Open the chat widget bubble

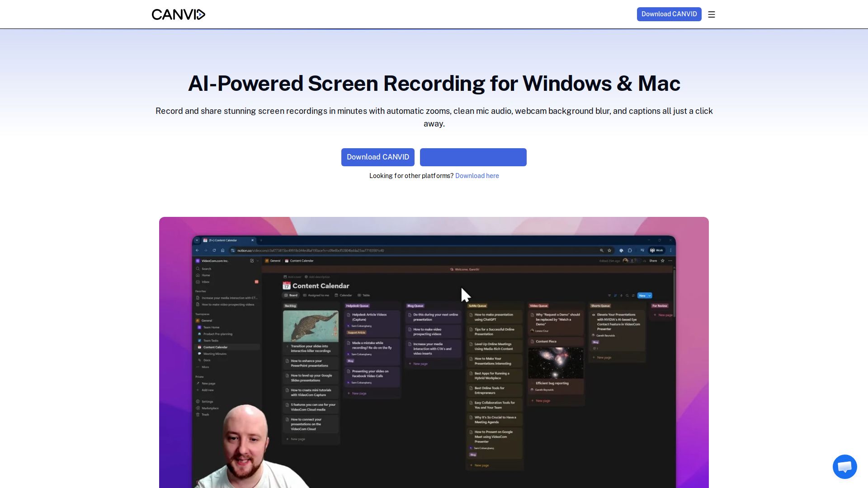[x=844, y=467]
